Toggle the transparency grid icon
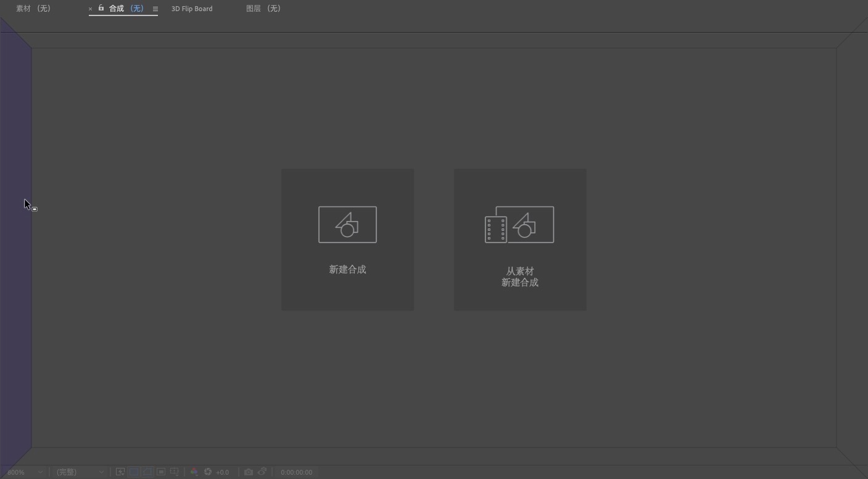Screen dimensions: 868x479 (x=134, y=472)
